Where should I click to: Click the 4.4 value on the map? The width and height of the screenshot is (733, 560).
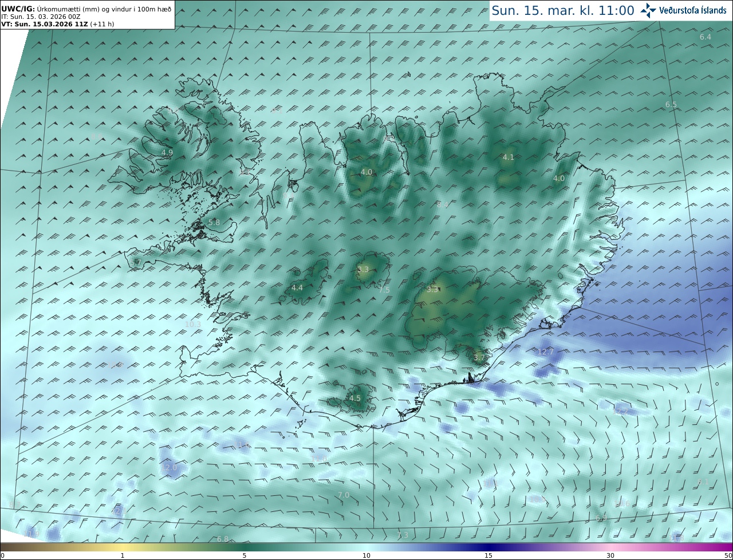297,288
